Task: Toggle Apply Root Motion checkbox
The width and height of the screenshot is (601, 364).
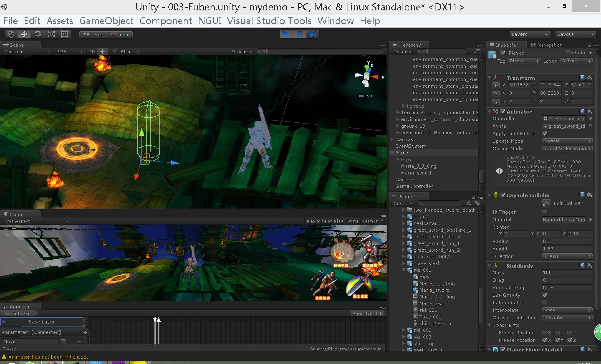Action: pos(545,134)
